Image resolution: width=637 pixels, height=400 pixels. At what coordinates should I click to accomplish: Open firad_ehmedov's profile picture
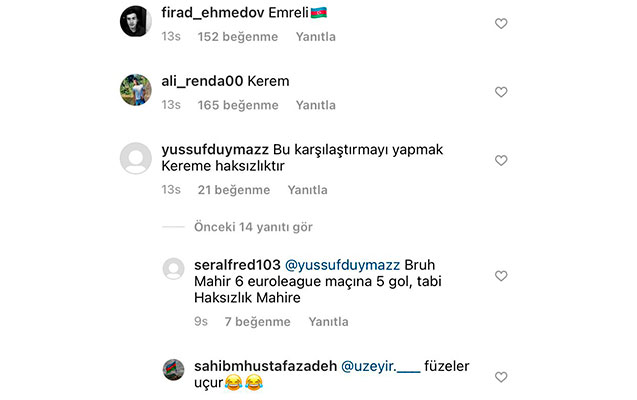(136, 21)
